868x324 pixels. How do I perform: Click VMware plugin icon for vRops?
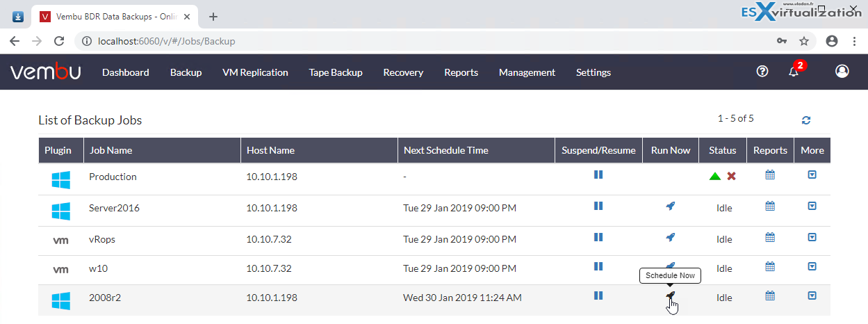click(60, 241)
